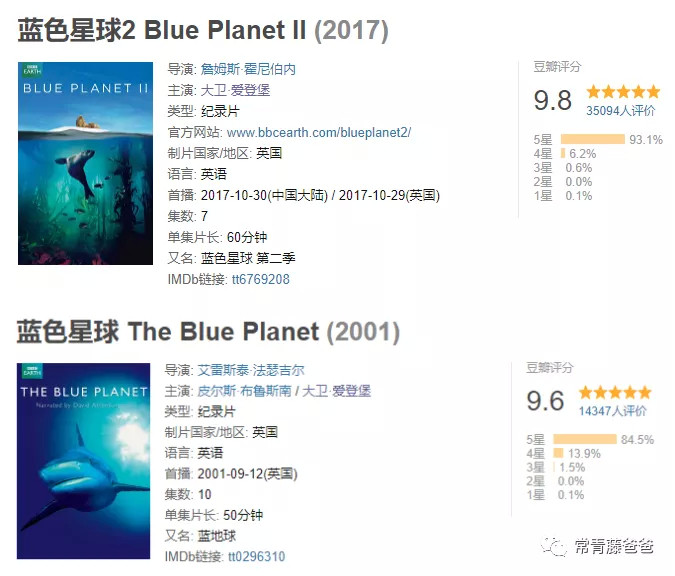The width and height of the screenshot is (675, 576).
Task: Visit www.bbcearth.com/blueplanet2/ official website link
Action: pyautogui.click(x=319, y=132)
